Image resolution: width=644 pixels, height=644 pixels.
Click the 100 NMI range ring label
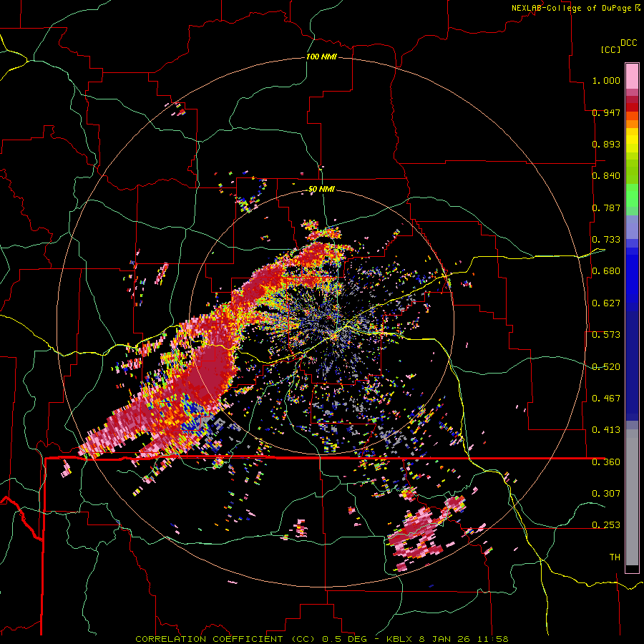tap(321, 57)
